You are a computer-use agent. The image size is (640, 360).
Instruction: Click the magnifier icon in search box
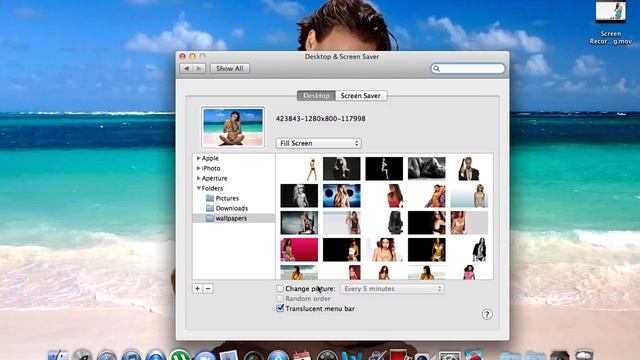coord(436,69)
